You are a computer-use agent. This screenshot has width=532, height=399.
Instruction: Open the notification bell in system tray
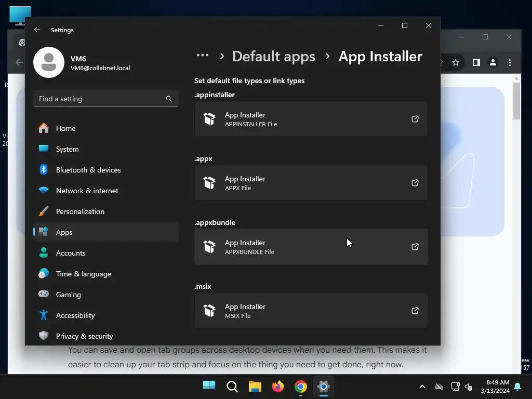(x=518, y=387)
